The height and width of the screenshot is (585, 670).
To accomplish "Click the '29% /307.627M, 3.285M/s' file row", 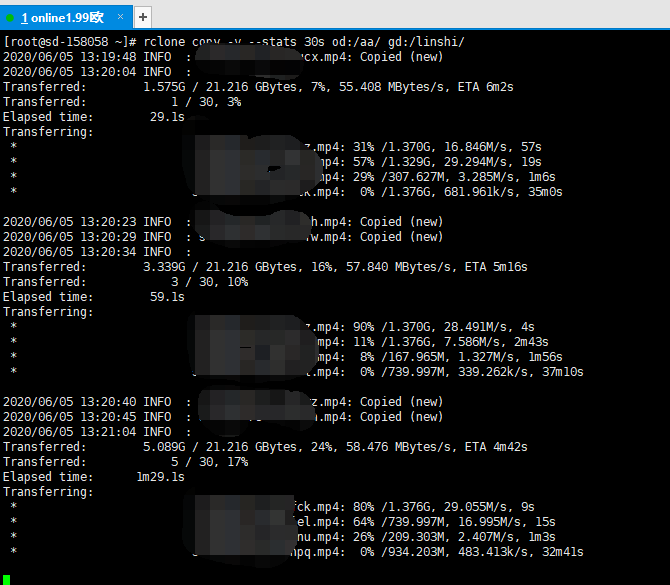I will 282,177.
